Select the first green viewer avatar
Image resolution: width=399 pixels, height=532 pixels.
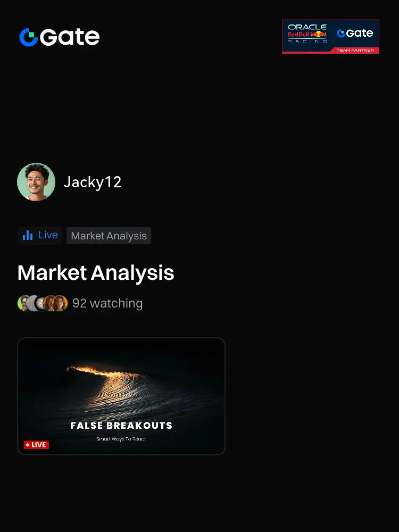pos(23,303)
